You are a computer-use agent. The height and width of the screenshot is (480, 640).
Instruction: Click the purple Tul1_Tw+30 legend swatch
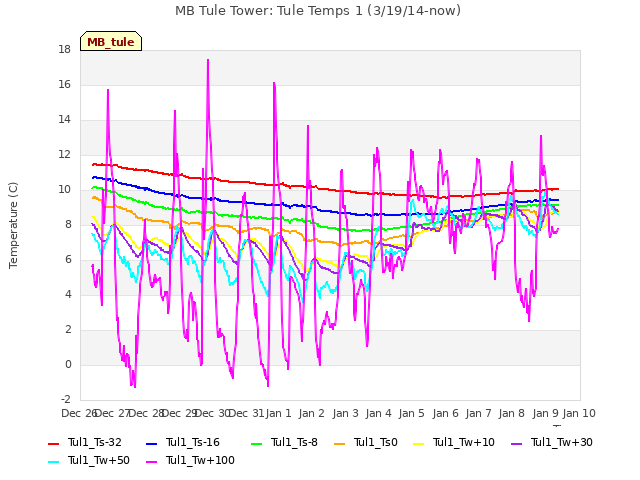coord(516,443)
